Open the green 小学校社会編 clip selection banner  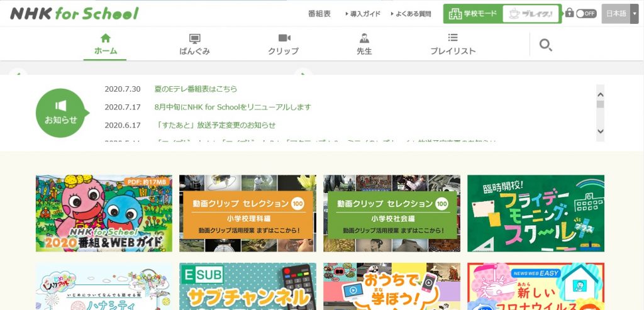pos(392,213)
